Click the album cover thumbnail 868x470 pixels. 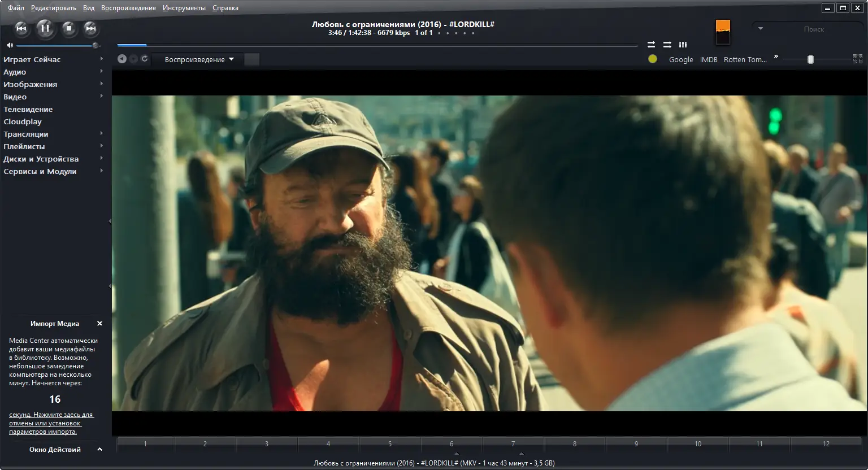click(723, 32)
